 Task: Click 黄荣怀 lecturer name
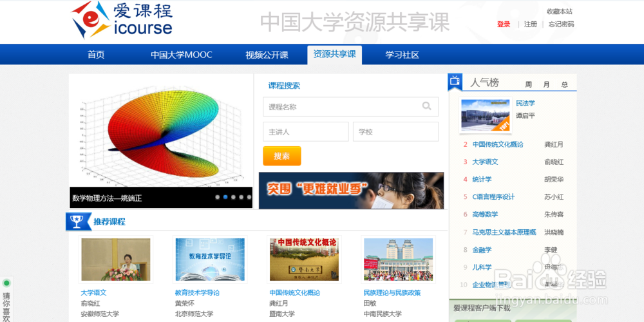[x=184, y=303]
